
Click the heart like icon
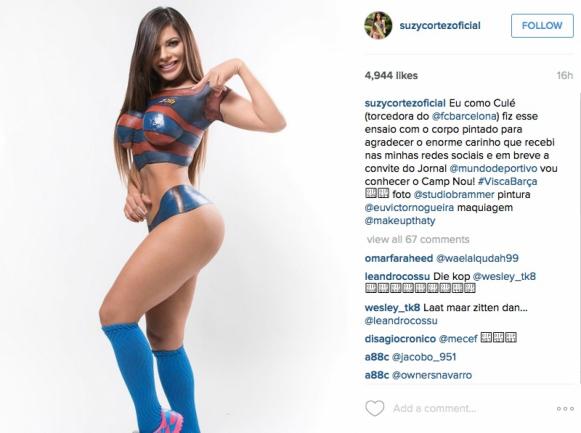click(x=375, y=408)
